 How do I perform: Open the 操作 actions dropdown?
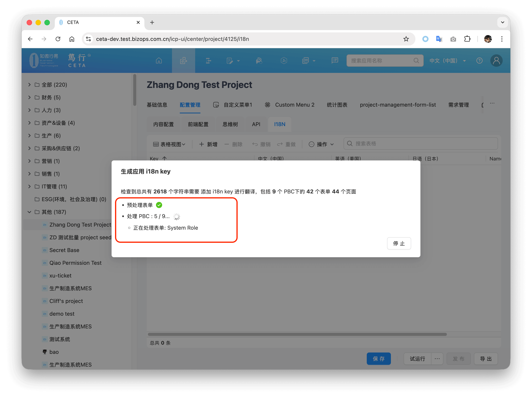pos(321,144)
